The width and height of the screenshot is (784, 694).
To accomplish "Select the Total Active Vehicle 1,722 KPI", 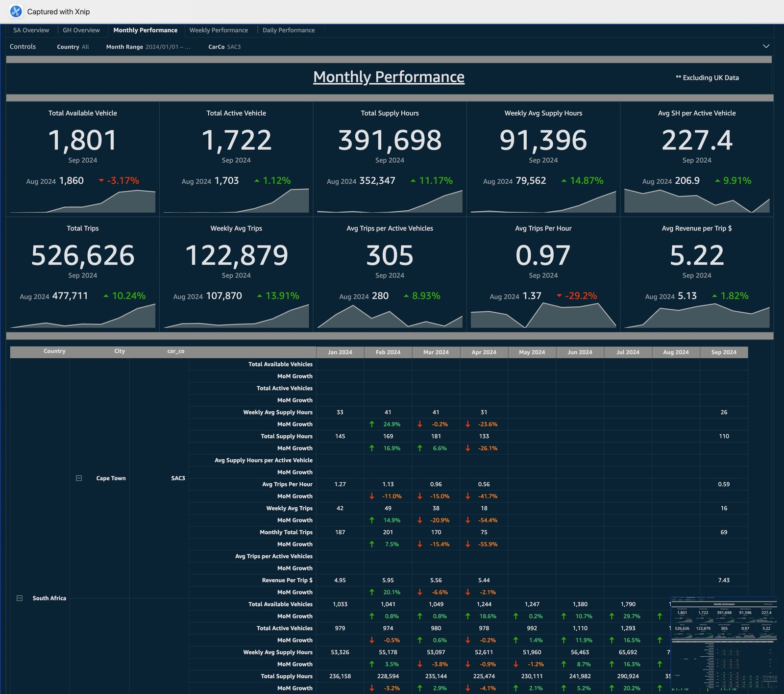I will click(x=236, y=140).
